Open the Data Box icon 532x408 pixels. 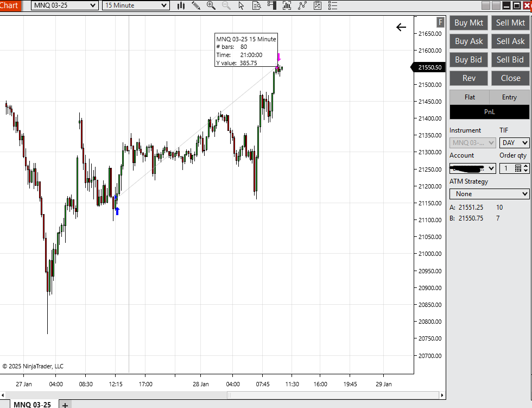pyautogui.click(x=256, y=5)
